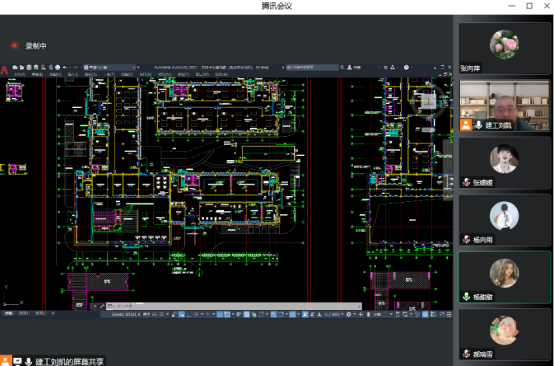
Task: Click the AutoCAD sign-in user icon
Action: (349, 67)
